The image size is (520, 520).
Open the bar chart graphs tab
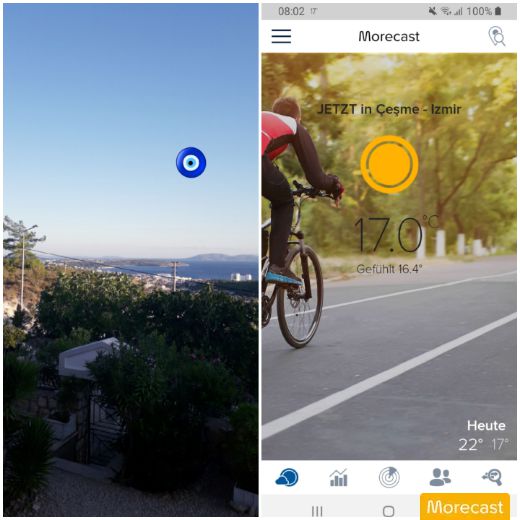(x=338, y=478)
